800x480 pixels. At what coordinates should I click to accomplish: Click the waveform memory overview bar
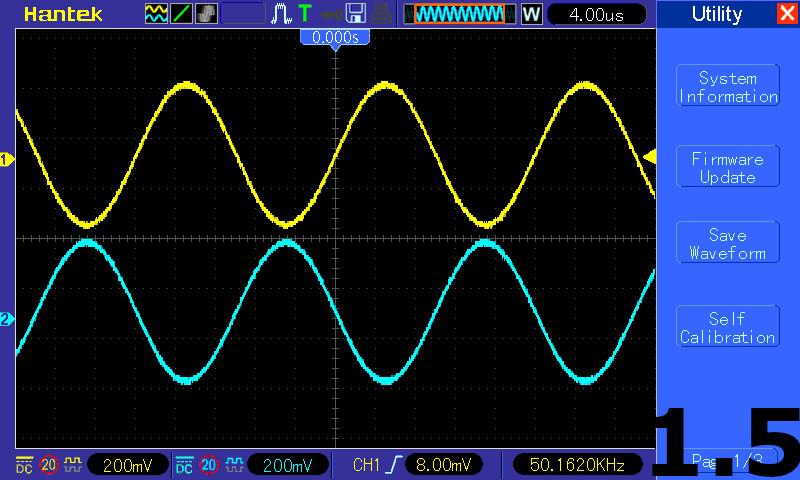[459, 14]
